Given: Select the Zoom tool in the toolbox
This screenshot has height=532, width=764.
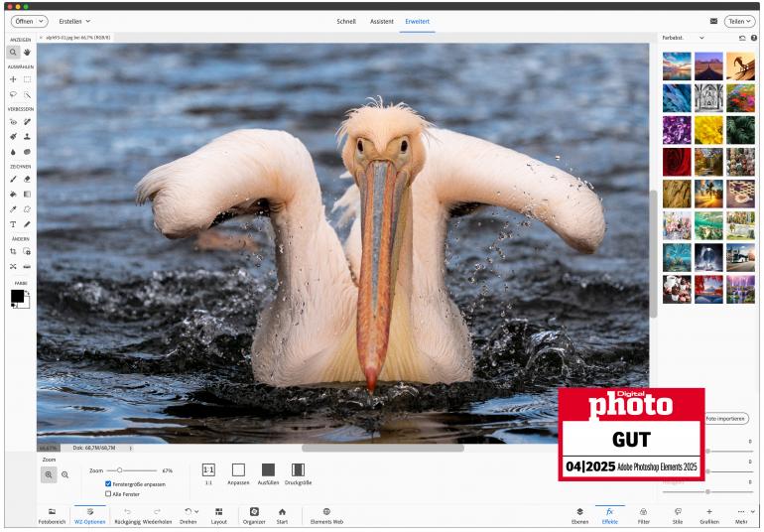Looking at the screenshot, I should pyautogui.click(x=13, y=52).
